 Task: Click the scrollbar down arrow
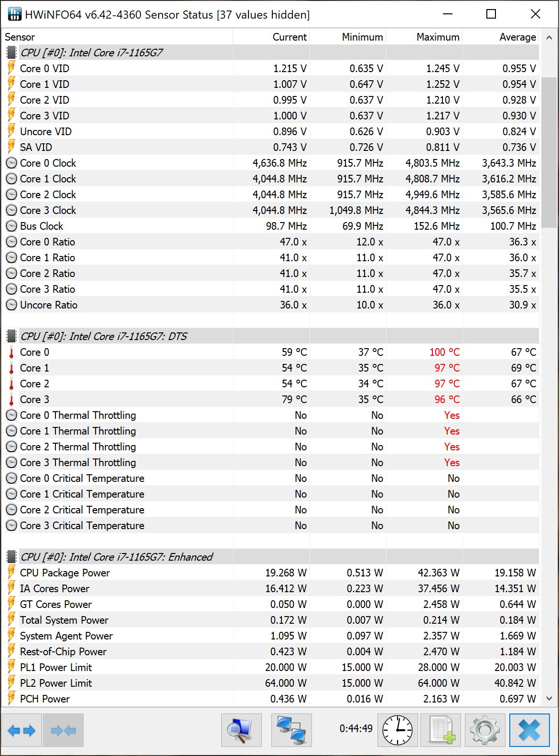(549, 698)
